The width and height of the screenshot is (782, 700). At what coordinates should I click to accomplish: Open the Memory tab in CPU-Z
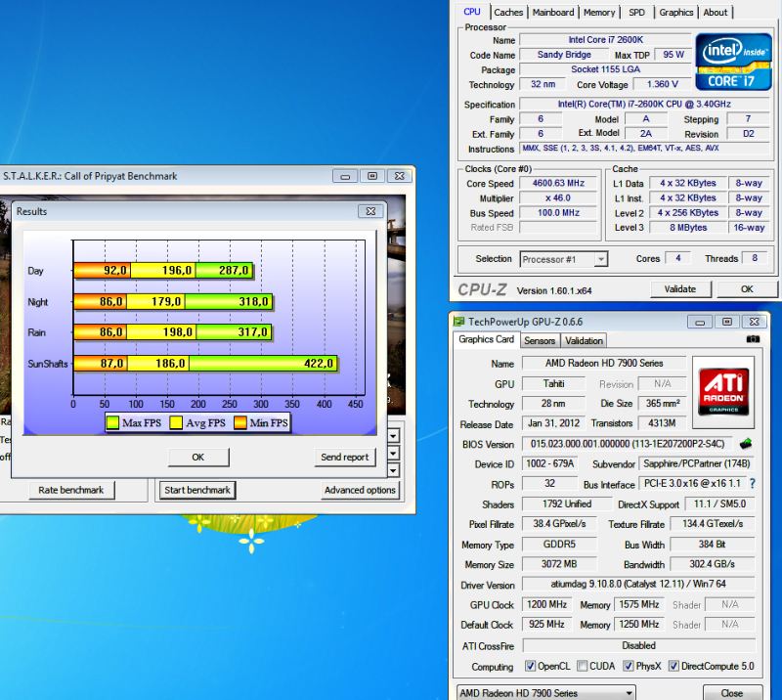point(599,13)
